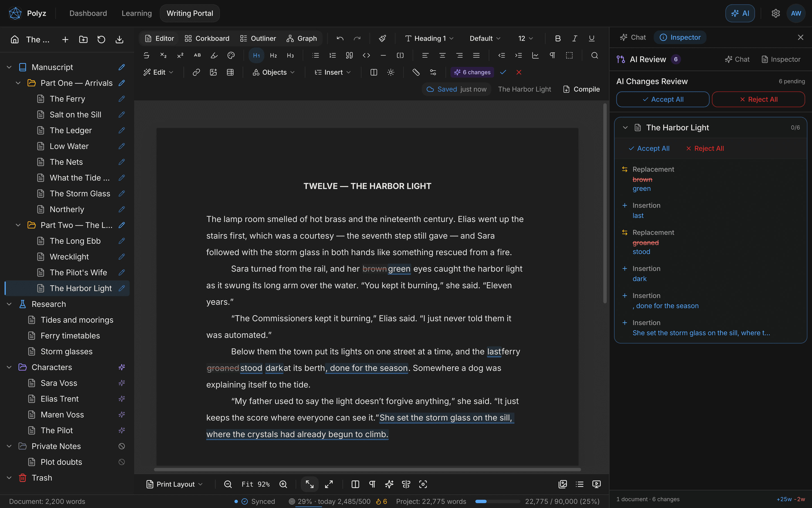812x508 pixels.
Task: Apply strikethrough formatting
Action: [x=146, y=56]
